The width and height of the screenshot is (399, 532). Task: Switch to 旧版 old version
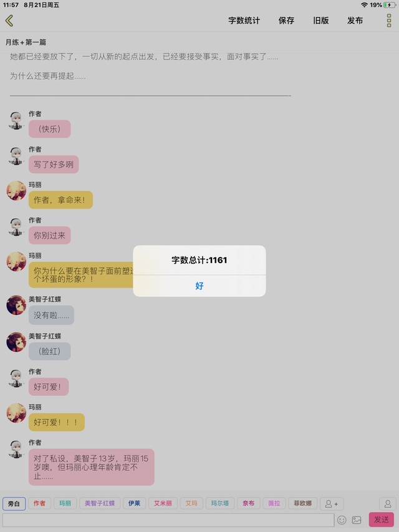[x=320, y=21]
